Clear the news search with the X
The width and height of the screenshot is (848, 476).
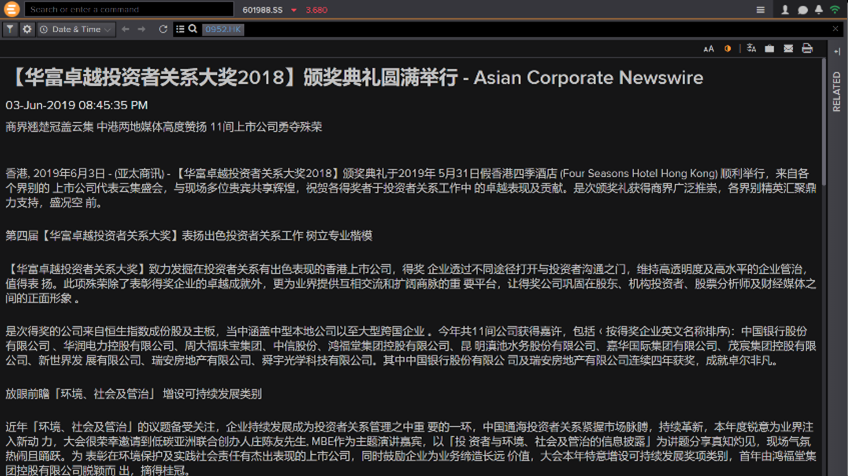point(836,29)
